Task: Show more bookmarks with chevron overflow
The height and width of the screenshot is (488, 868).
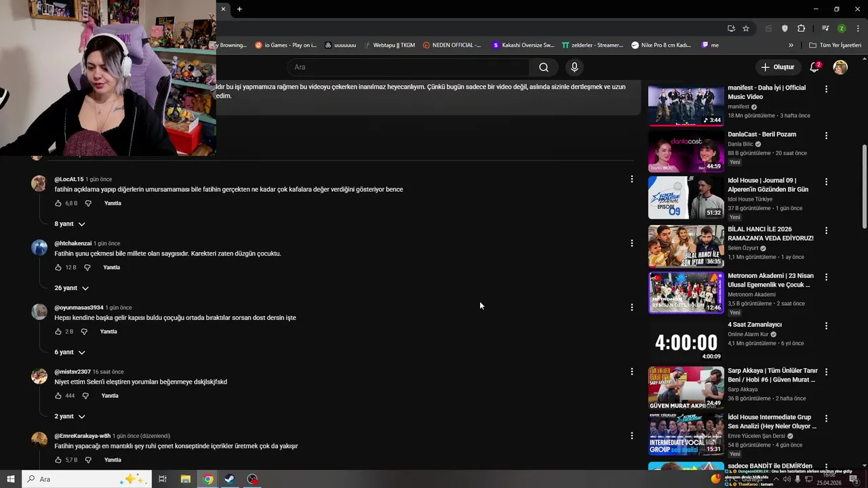Action: [x=791, y=45]
